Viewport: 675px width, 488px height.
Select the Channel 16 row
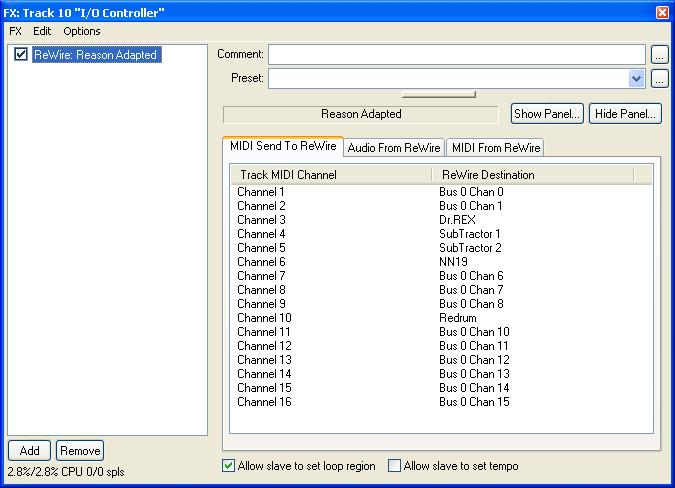click(x=441, y=402)
